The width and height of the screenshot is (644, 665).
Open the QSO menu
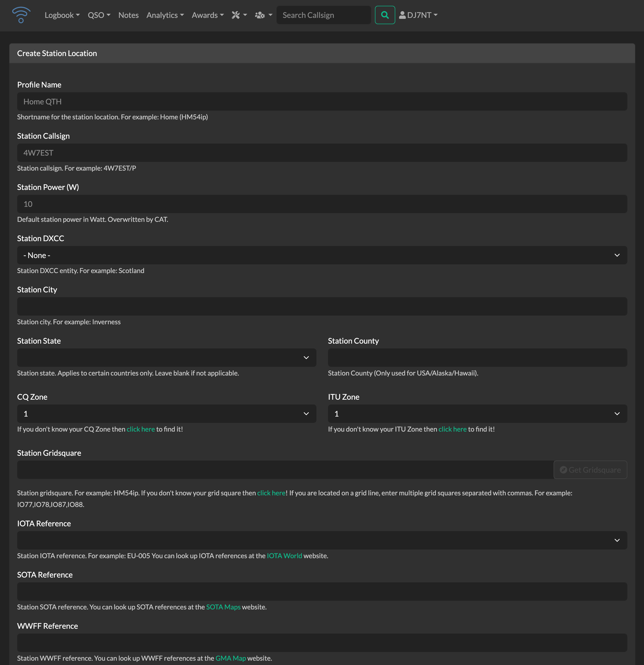point(99,15)
